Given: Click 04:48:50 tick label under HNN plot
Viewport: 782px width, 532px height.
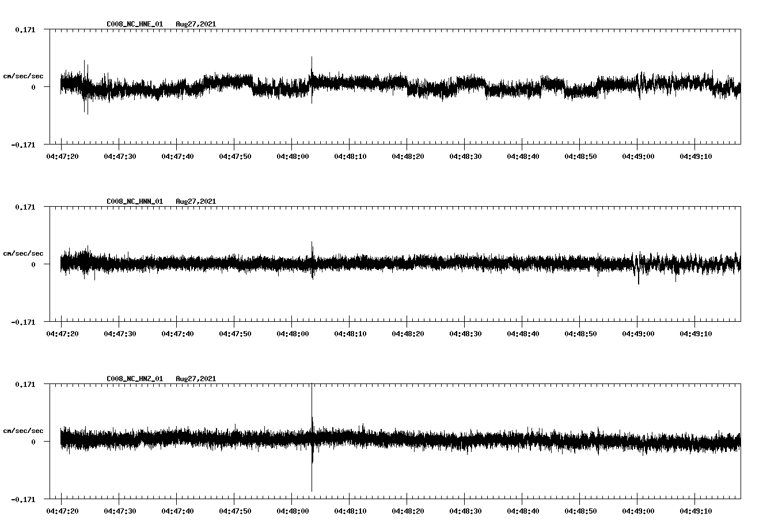Looking at the screenshot, I should pyautogui.click(x=581, y=334).
